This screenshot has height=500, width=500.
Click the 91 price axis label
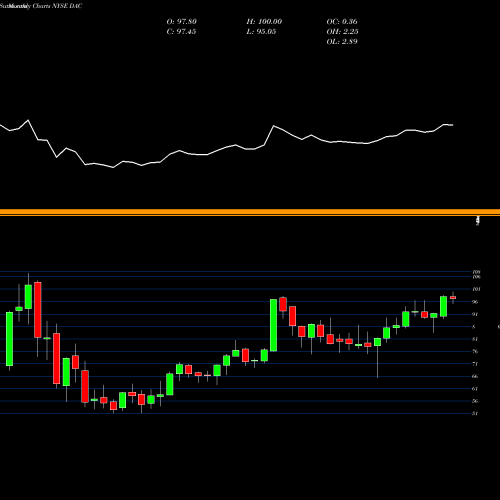pyautogui.click(x=475, y=314)
